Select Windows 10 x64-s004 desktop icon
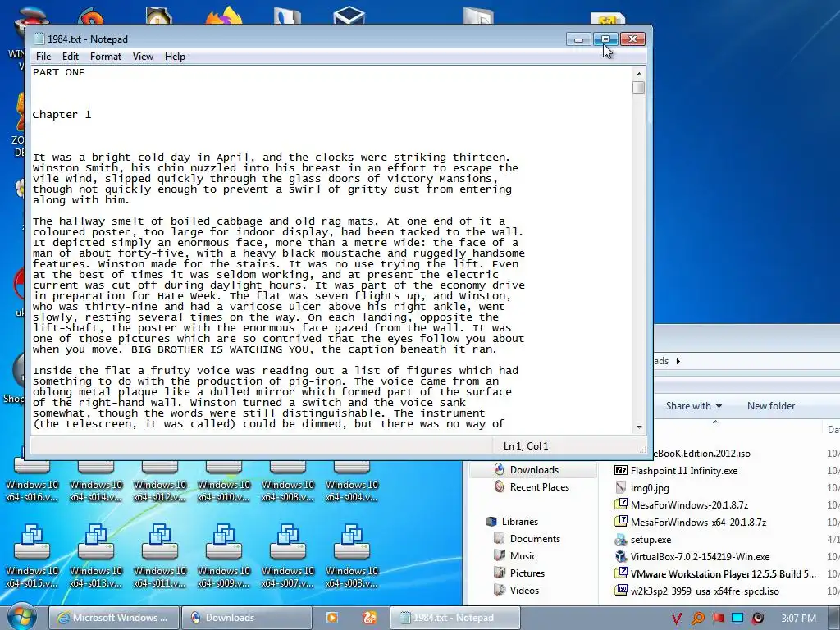This screenshot has height=630, width=840. coord(352,482)
